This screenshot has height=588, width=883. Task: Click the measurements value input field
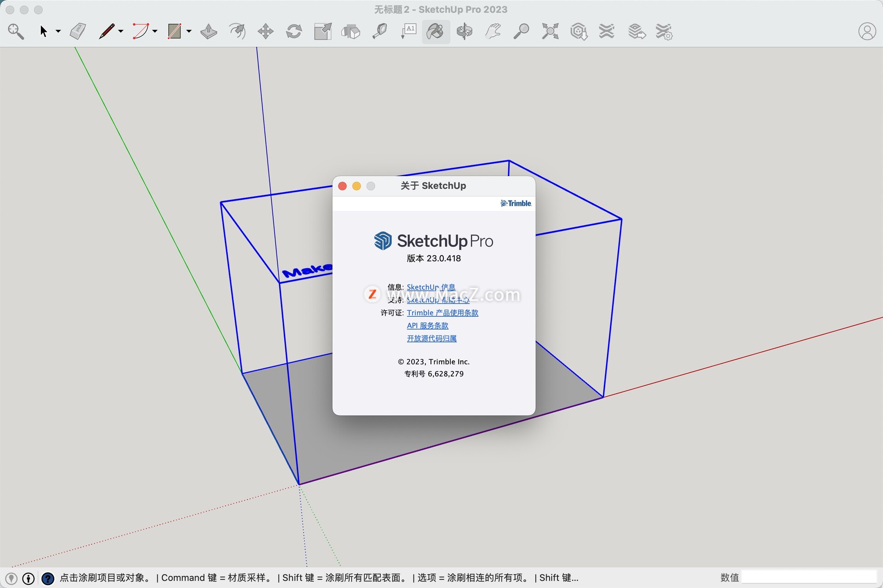(809, 577)
